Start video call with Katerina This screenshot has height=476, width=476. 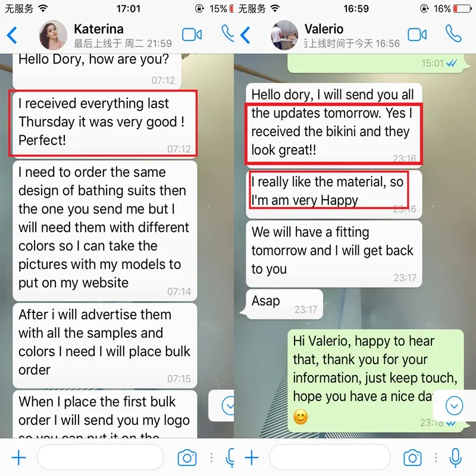(x=192, y=35)
